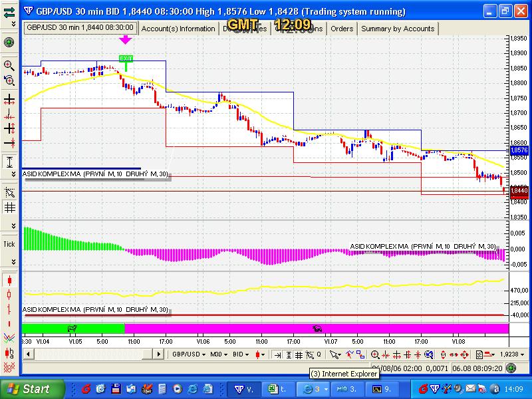Click the zoom in magnifier in left sidebar
The image size is (532, 399).
9,65
